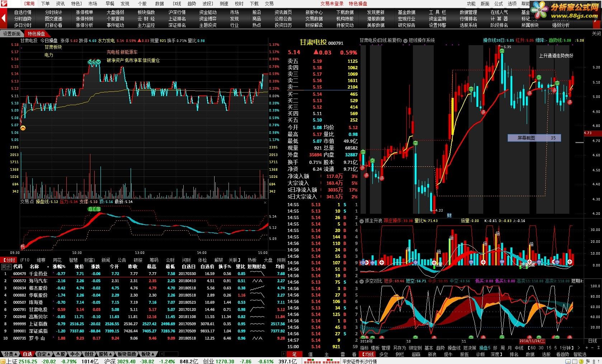Collapse toolbar with red left arrow
The width and height of the screenshot is (602, 364).
[4, 18]
